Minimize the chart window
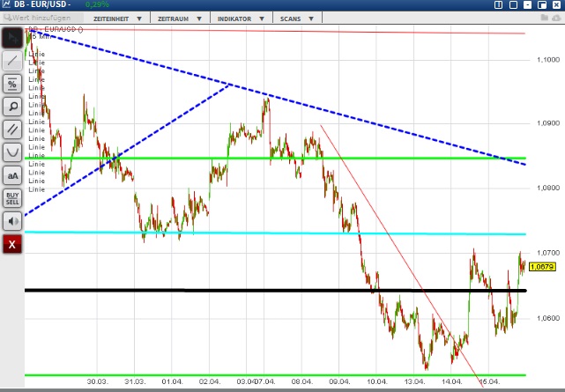 click(527, 4)
